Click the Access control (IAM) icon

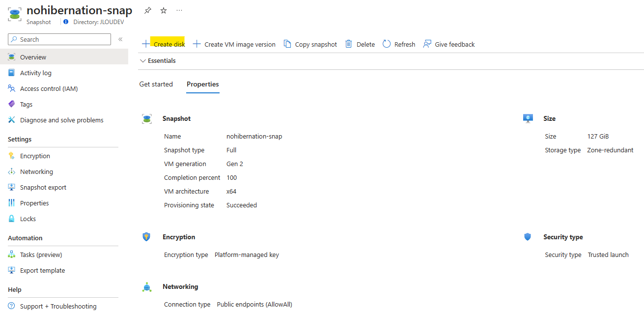click(x=12, y=88)
